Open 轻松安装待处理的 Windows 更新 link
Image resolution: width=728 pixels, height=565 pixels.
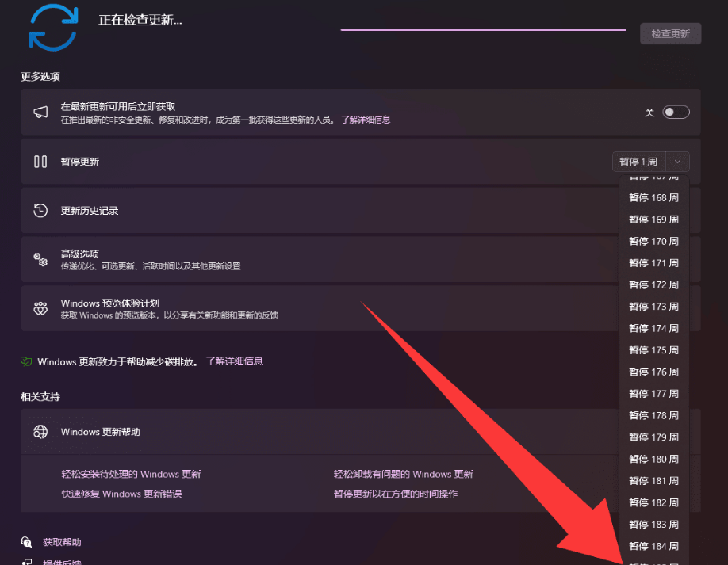pyautogui.click(x=132, y=474)
